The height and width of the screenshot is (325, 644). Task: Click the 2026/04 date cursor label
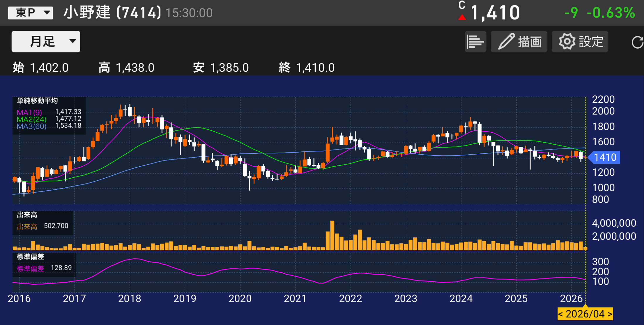[585, 314]
